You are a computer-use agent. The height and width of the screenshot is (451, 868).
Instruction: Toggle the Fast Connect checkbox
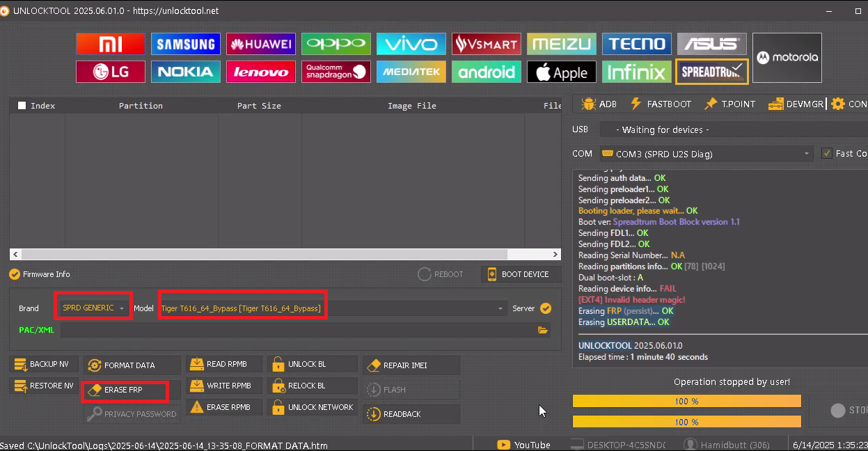(827, 153)
